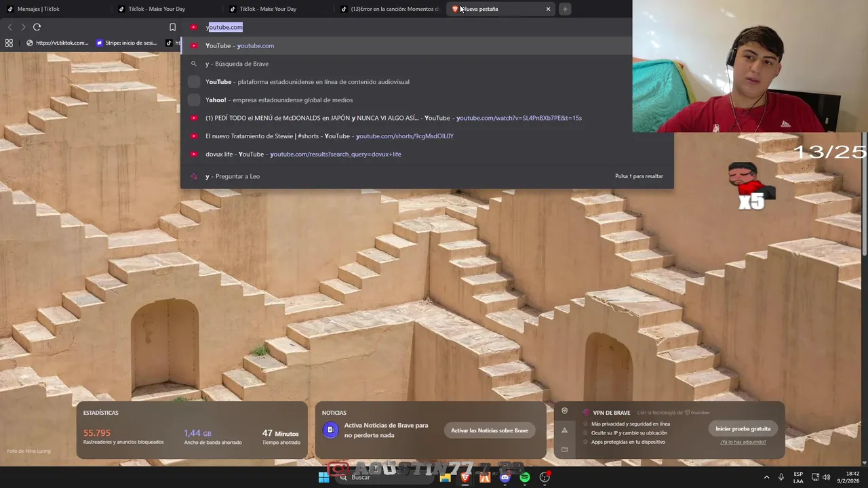Click the ESTADÍSTICAS heading
The image size is (868, 488).
(x=100, y=413)
